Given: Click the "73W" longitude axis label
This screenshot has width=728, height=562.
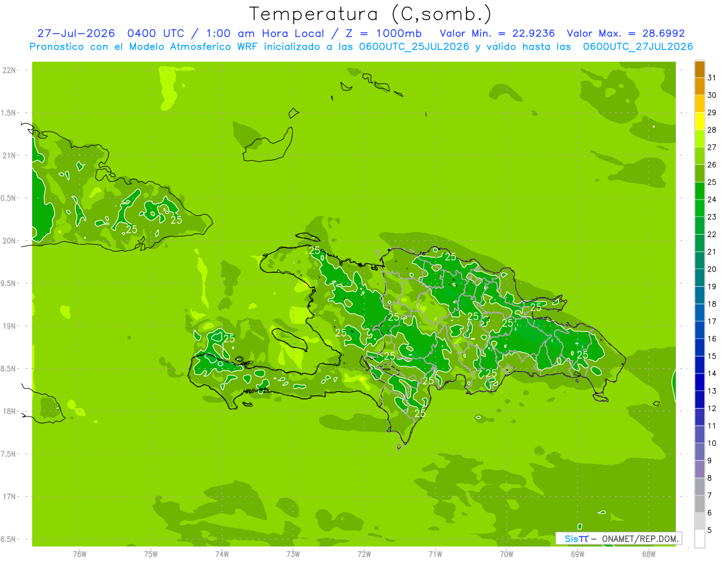Looking at the screenshot, I should coord(293,555).
